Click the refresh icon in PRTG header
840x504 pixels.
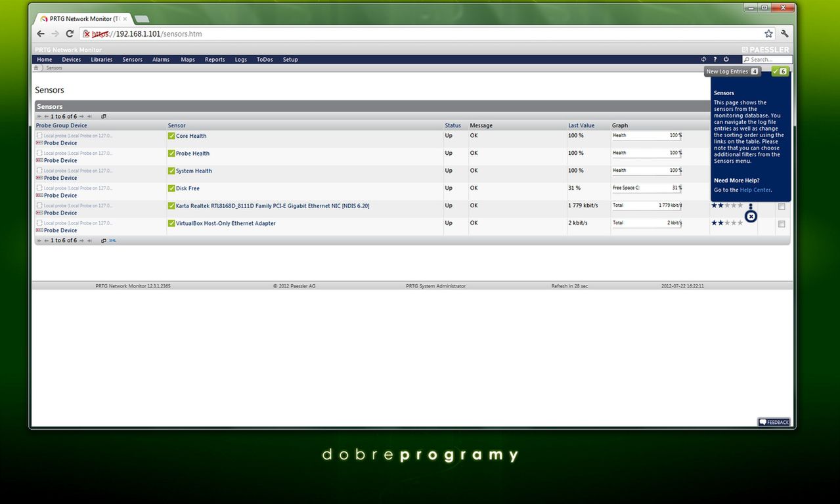click(x=703, y=59)
